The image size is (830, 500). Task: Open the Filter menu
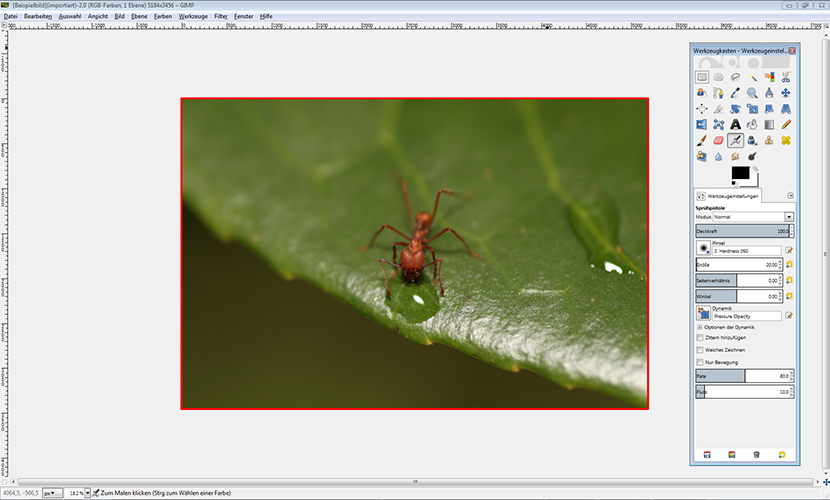click(x=221, y=16)
